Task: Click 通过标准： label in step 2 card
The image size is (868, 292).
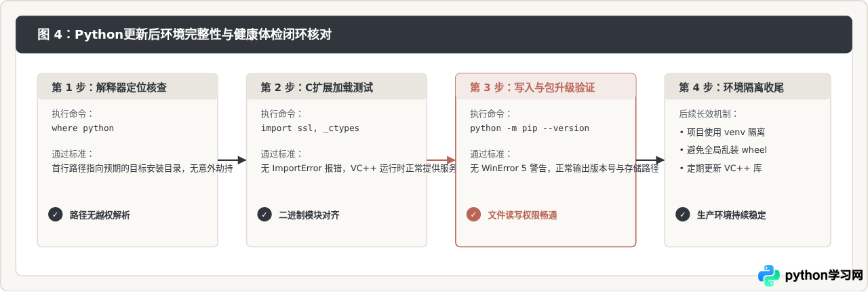Action: 282,154
